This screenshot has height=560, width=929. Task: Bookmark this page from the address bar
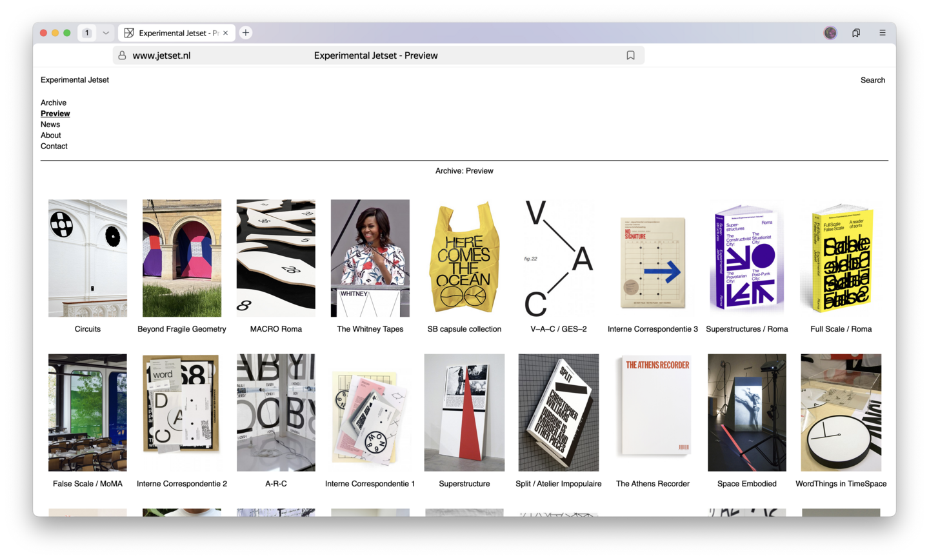tap(630, 55)
